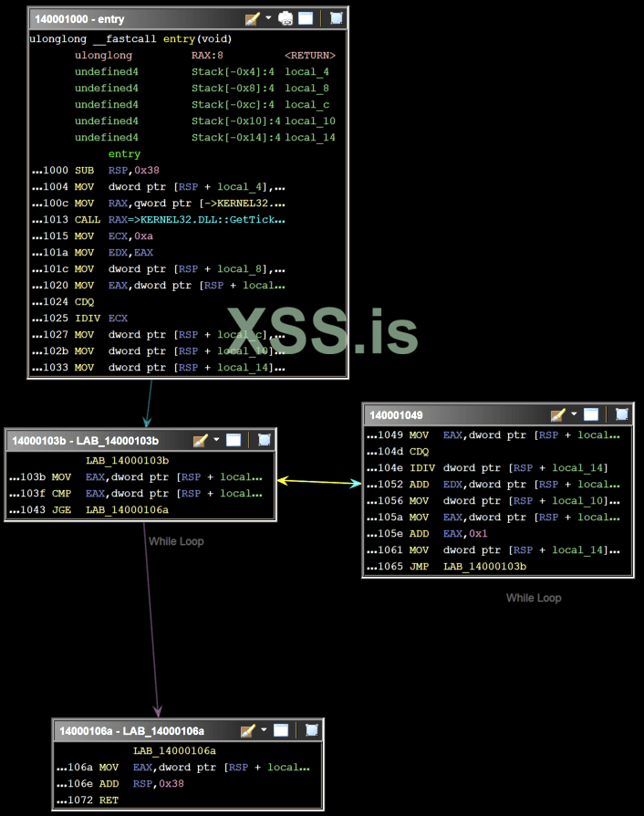Select variable 'local_c' in entry header
Viewport: 644px width, 816px height.
pos(306,105)
